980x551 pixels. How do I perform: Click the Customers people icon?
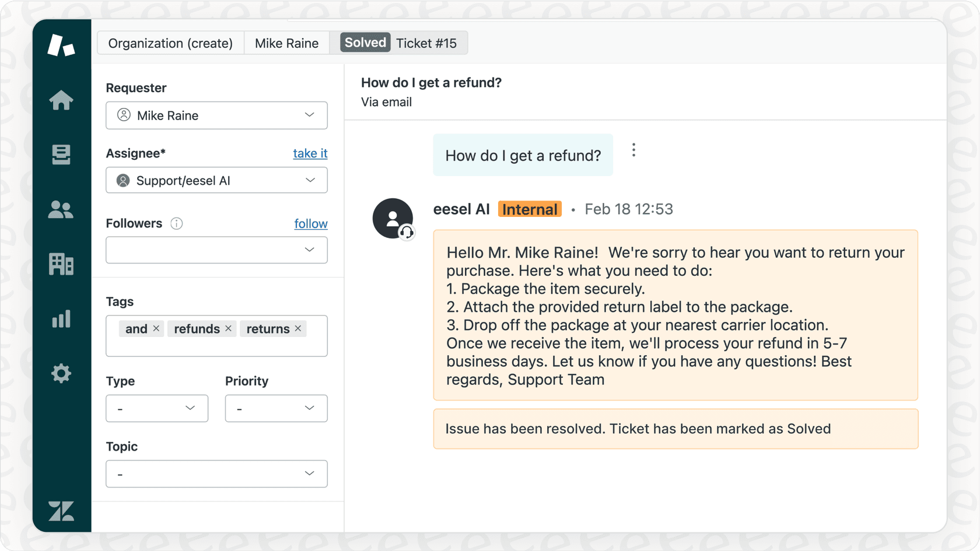tap(61, 210)
